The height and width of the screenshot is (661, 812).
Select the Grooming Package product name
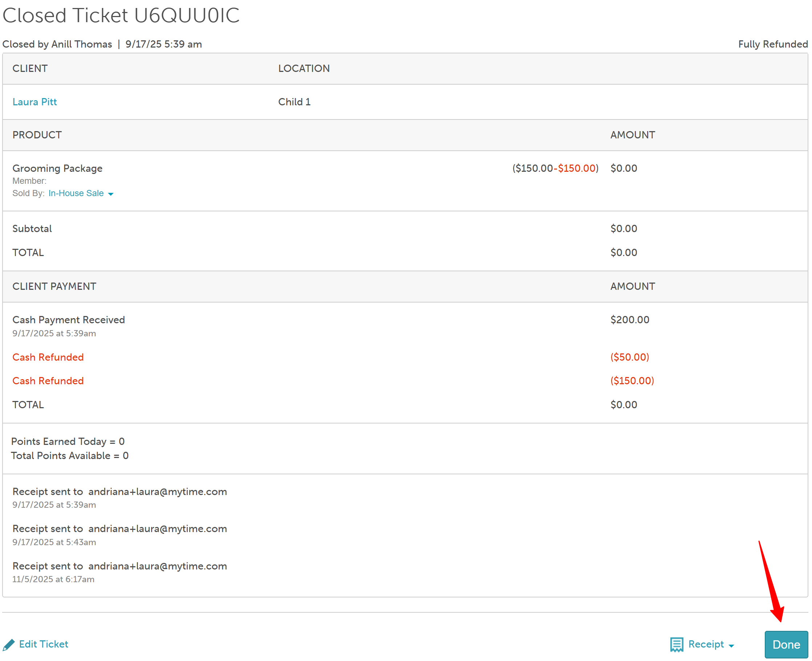[57, 168]
